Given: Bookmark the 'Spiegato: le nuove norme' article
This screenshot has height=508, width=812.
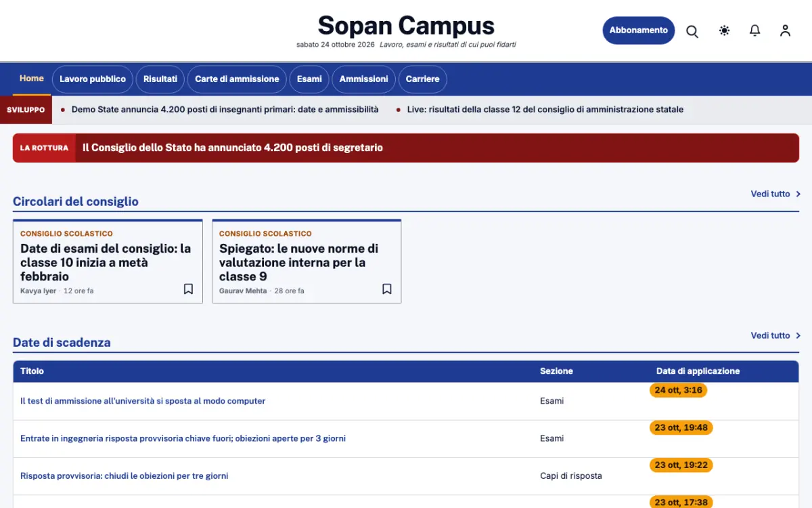Looking at the screenshot, I should (387, 289).
